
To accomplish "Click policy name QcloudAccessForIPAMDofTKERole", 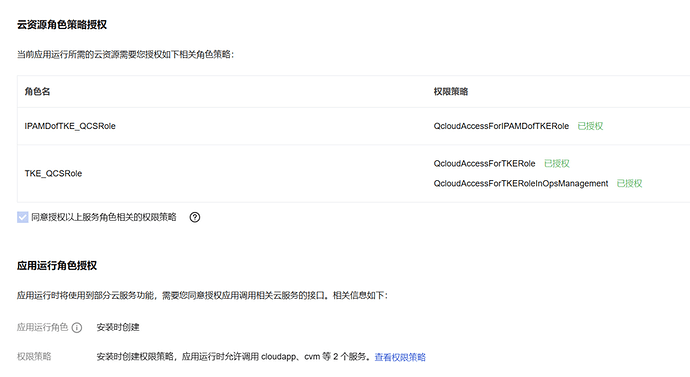I will [501, 126].
